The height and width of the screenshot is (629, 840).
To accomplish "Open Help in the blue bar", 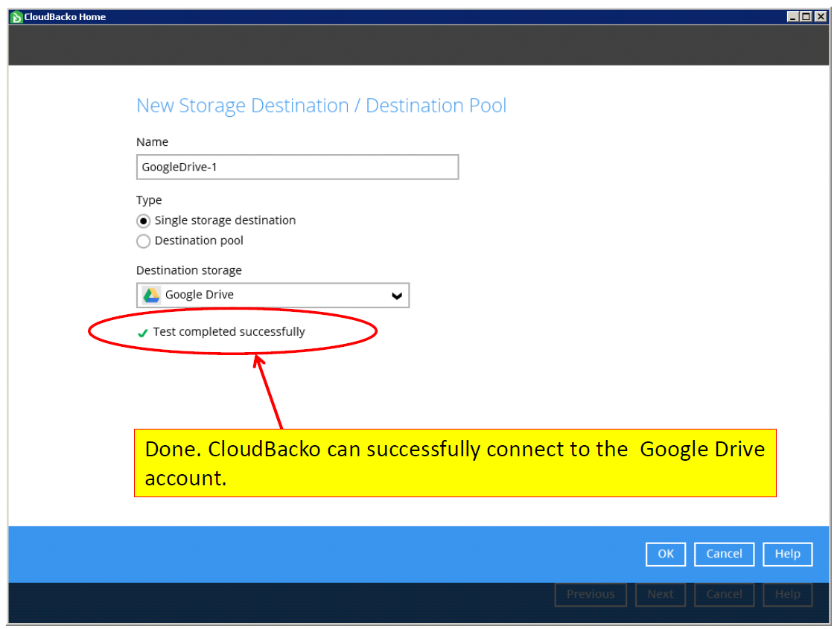I will click(x=788, y=554).
